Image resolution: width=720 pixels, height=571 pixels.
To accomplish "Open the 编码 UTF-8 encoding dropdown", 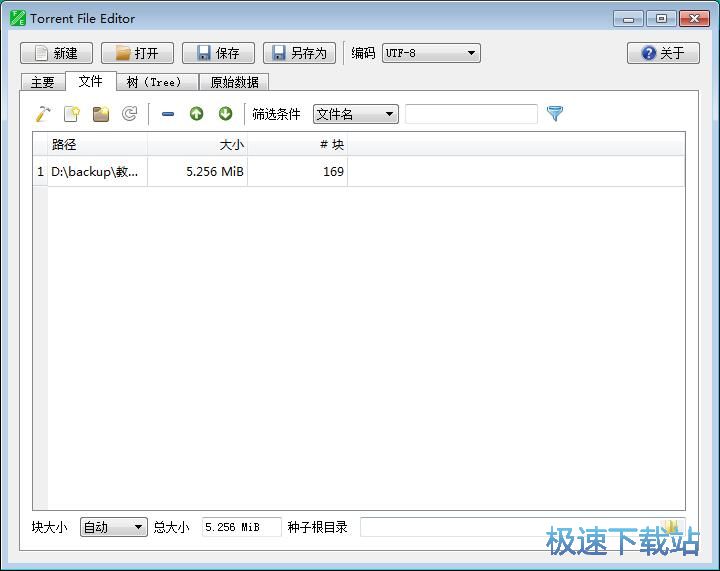I will 431,53.
